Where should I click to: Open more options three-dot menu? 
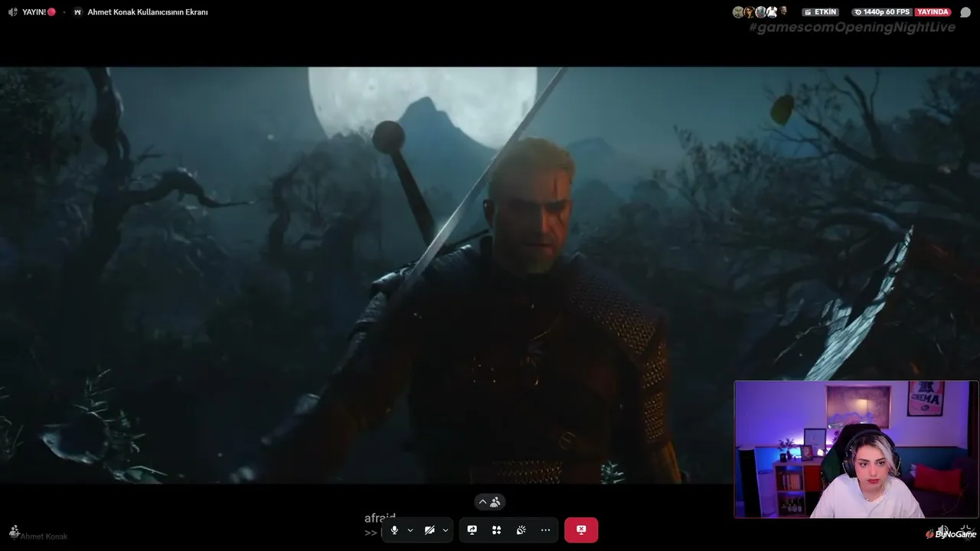coord(545,530)
